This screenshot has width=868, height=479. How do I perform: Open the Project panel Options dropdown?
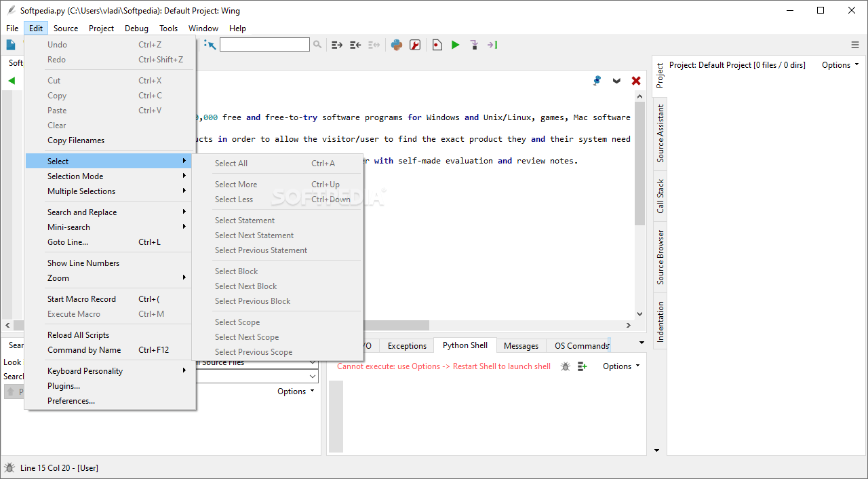coord(840,65)
